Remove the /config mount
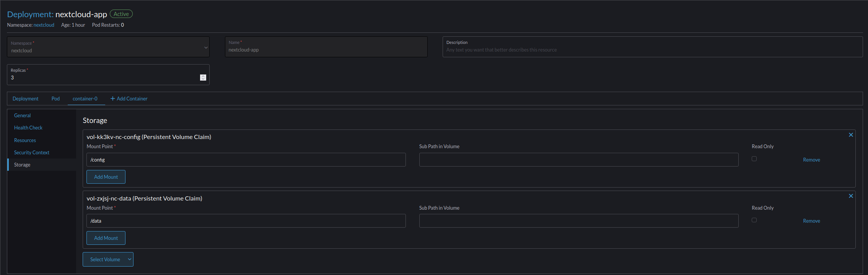Screen dimensions: 868x275 point(811,160)
